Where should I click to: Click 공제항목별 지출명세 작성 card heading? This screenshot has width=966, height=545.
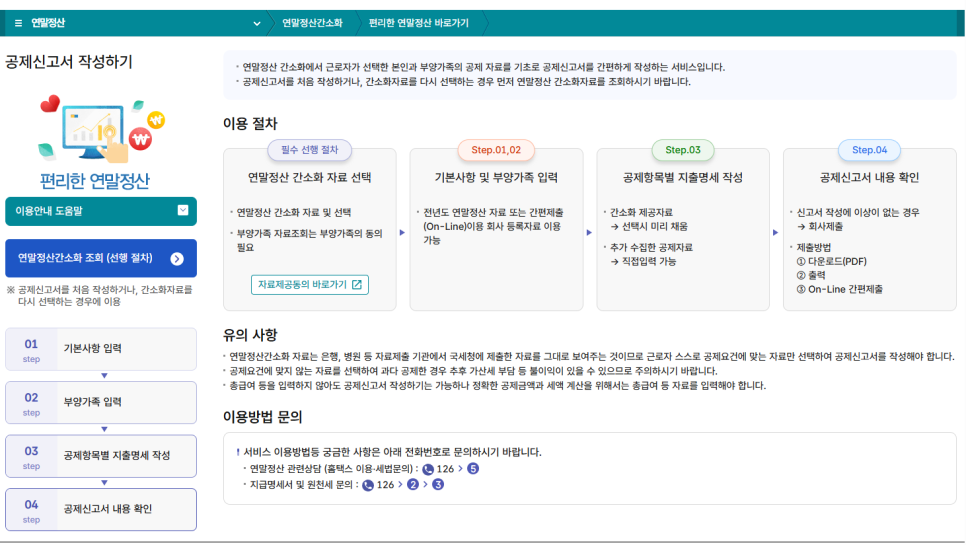pyautogui.click(x=683, y=177)
